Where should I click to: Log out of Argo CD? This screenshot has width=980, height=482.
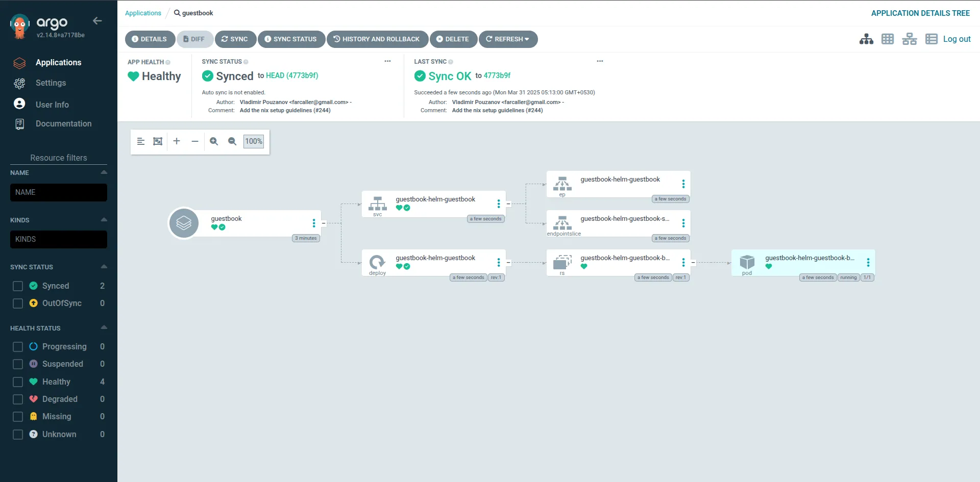click(957, 39)
